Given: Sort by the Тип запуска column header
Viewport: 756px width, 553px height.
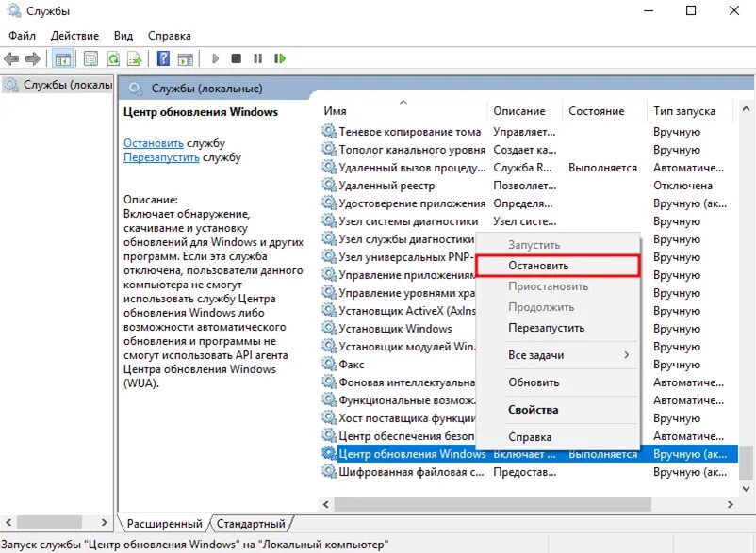Looking at the screenshot, I should pos(689,111).
